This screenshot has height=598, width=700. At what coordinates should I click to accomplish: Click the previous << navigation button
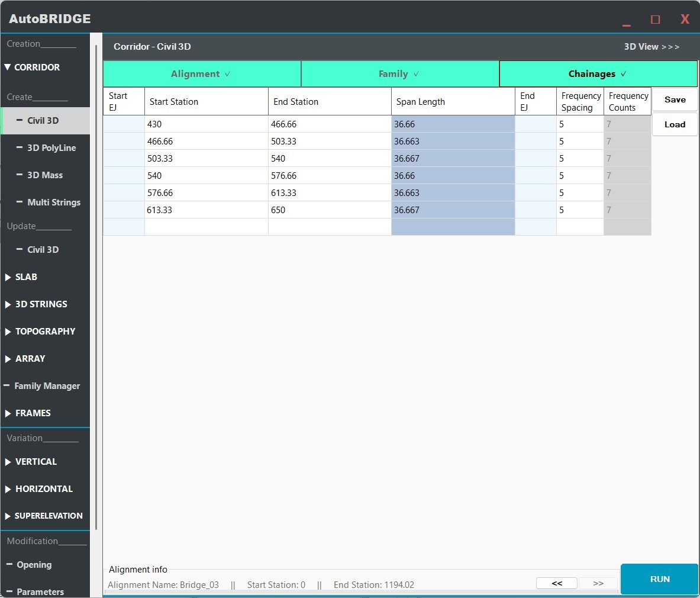556,583
